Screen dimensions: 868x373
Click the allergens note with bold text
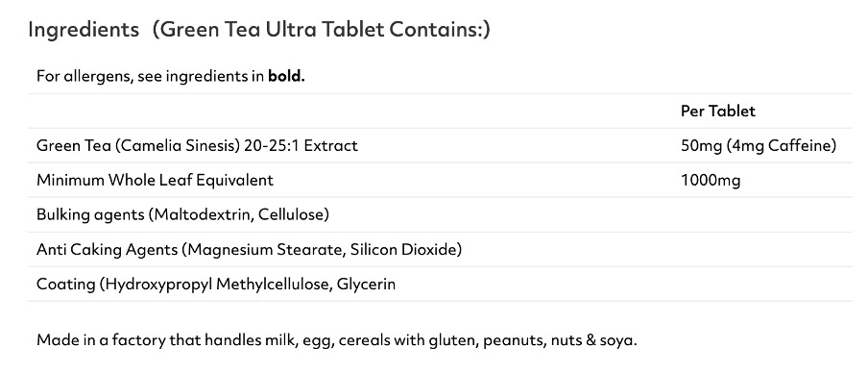(x=171, y=76)
